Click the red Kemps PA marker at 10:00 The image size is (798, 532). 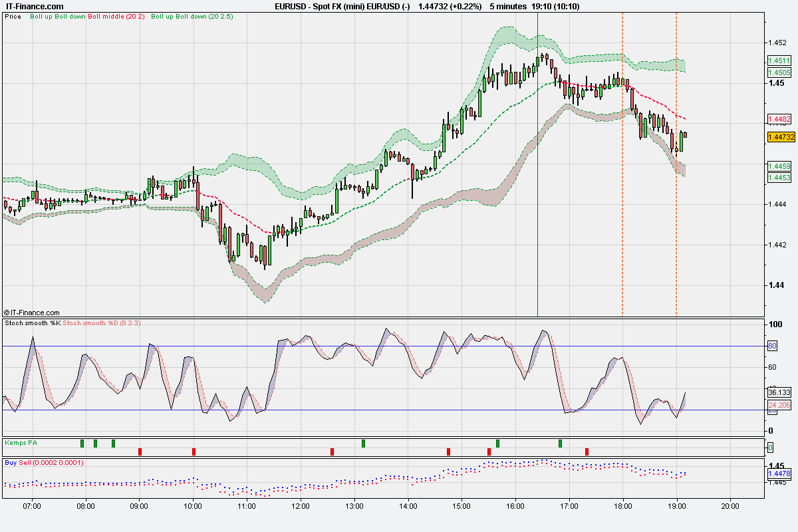tap(194, 452)
